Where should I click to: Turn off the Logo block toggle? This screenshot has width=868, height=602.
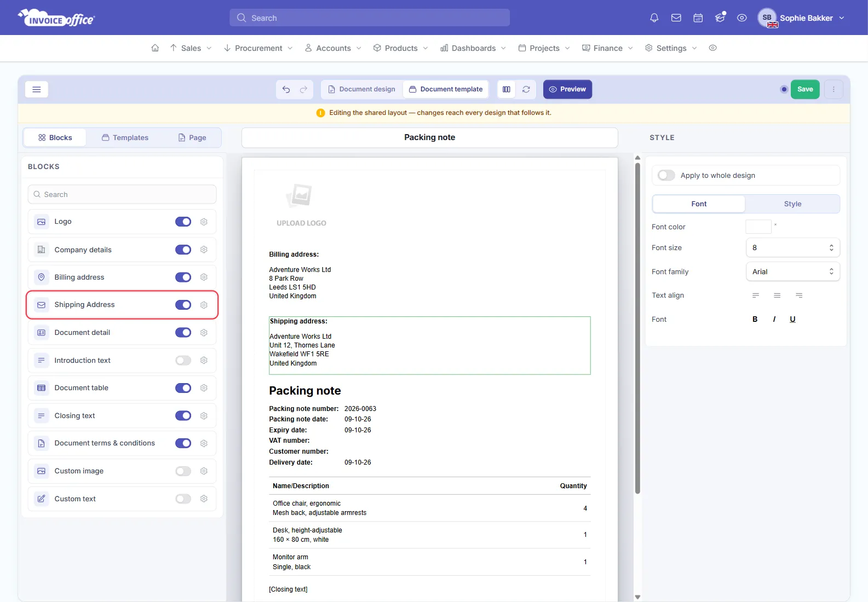tap(183, 222)
